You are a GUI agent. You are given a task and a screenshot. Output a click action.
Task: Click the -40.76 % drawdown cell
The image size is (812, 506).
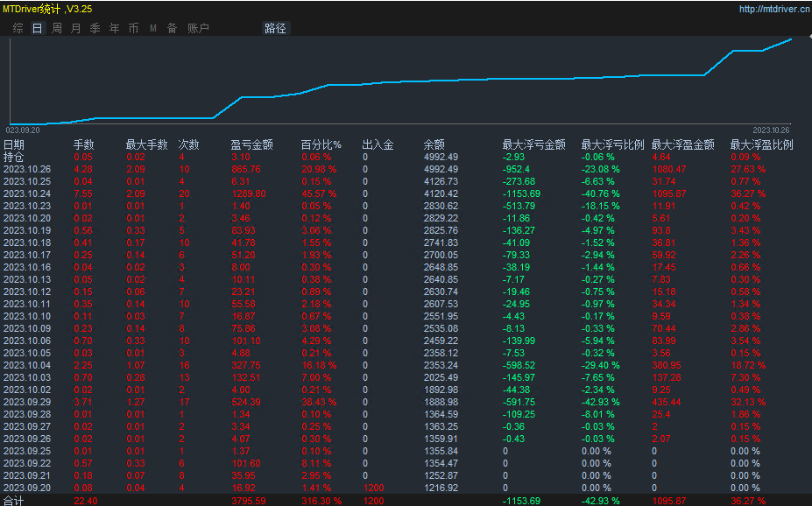(x=600, y=193)
